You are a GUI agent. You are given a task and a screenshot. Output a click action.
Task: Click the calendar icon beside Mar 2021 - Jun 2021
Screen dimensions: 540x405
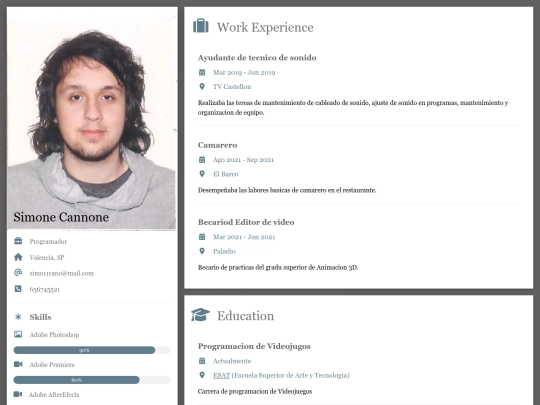pos(202,237)
